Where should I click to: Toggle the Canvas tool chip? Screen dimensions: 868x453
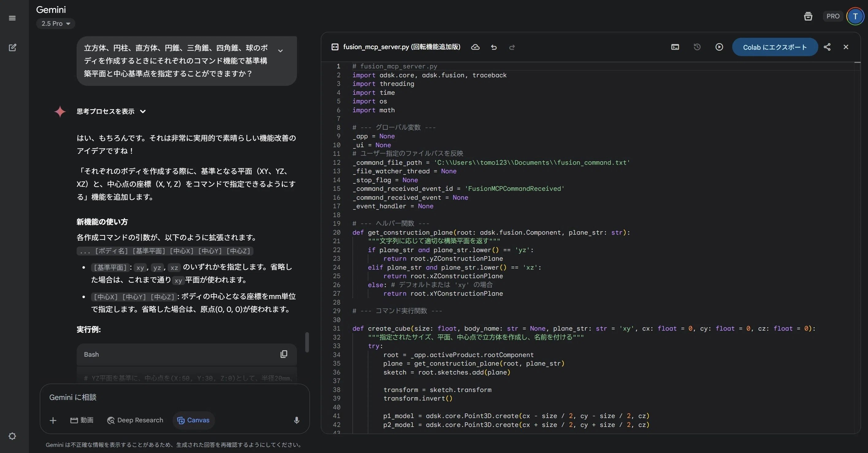193,420
